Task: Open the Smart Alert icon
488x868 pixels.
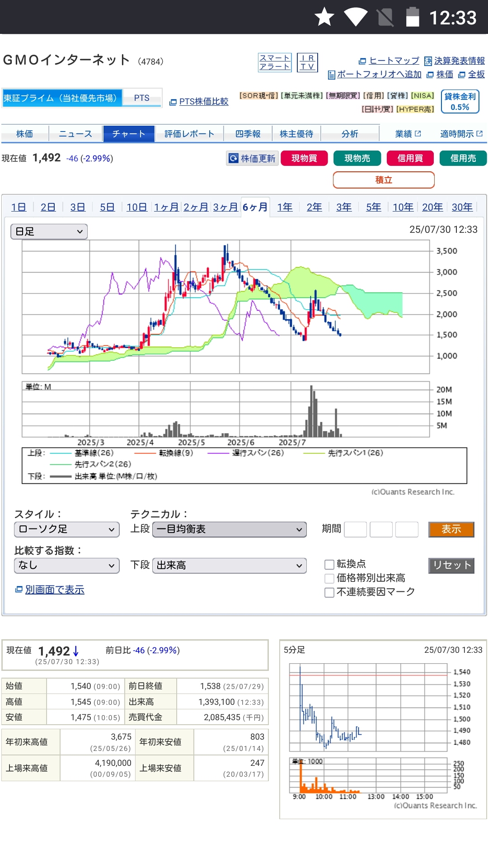Action: click(x=275, y=62)
